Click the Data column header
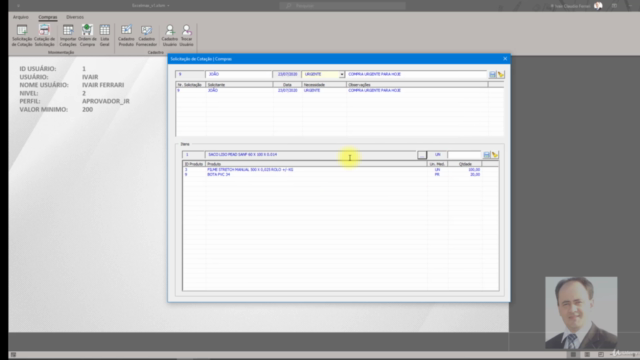This screenshot has height=360, width=640. (287, 84)
